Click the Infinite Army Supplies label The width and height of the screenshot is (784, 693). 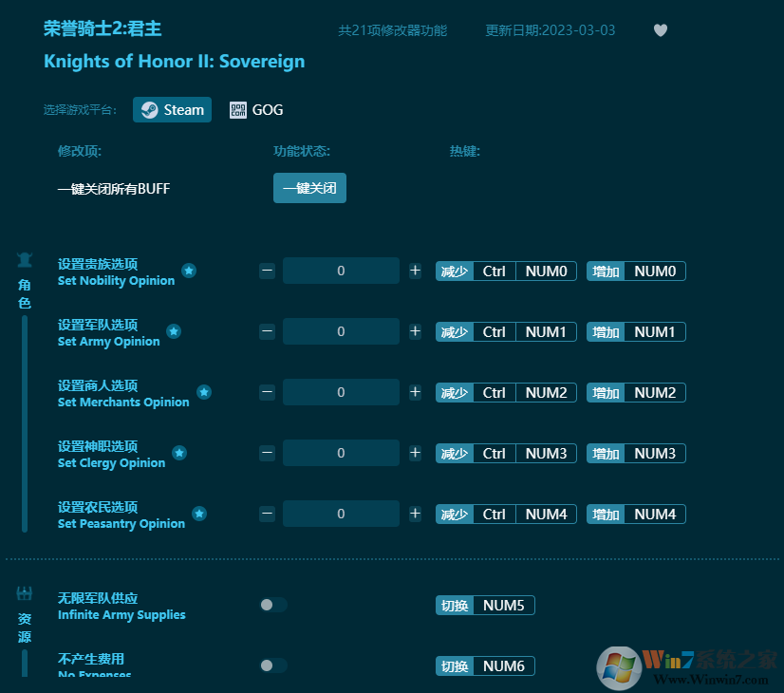(x=121, y=614)
